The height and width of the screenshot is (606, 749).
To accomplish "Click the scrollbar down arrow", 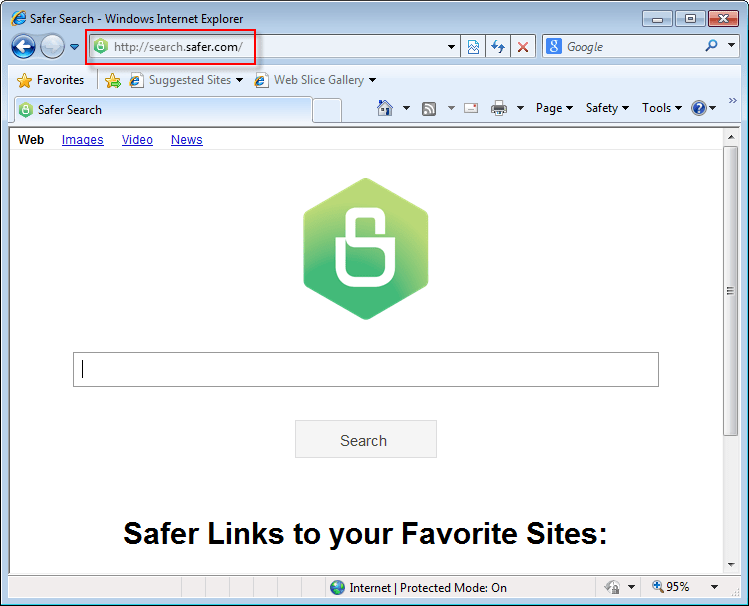I will (x=731, y=564).
